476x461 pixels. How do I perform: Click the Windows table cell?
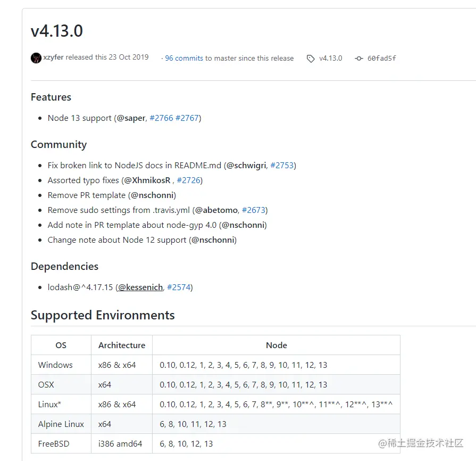click(x=61, y=365)
